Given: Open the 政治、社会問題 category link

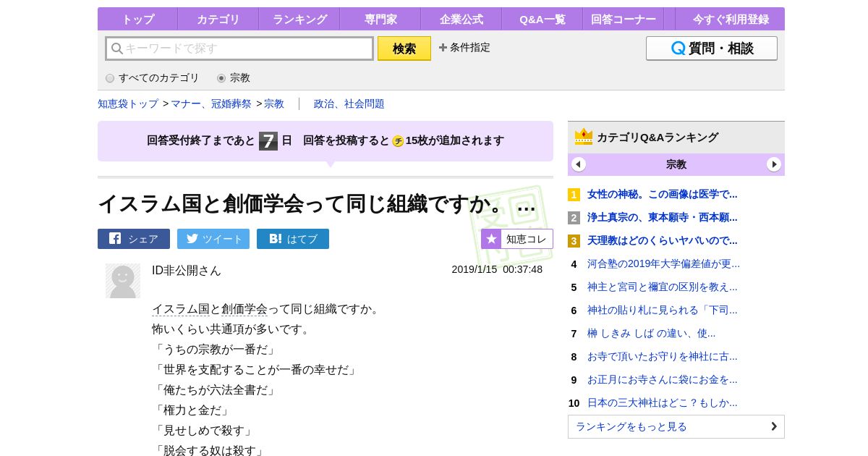Looking at the screenshot, I should click(349, 104).
